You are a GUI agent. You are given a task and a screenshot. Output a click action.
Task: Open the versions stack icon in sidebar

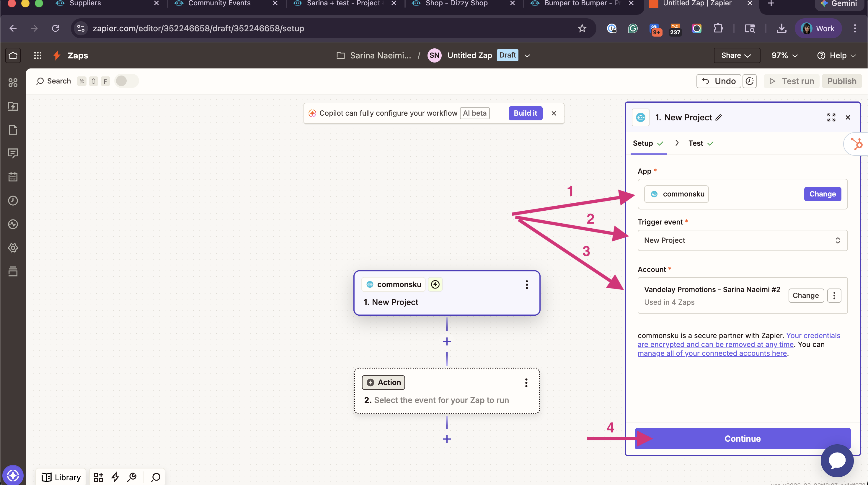(x=13, y=271)
